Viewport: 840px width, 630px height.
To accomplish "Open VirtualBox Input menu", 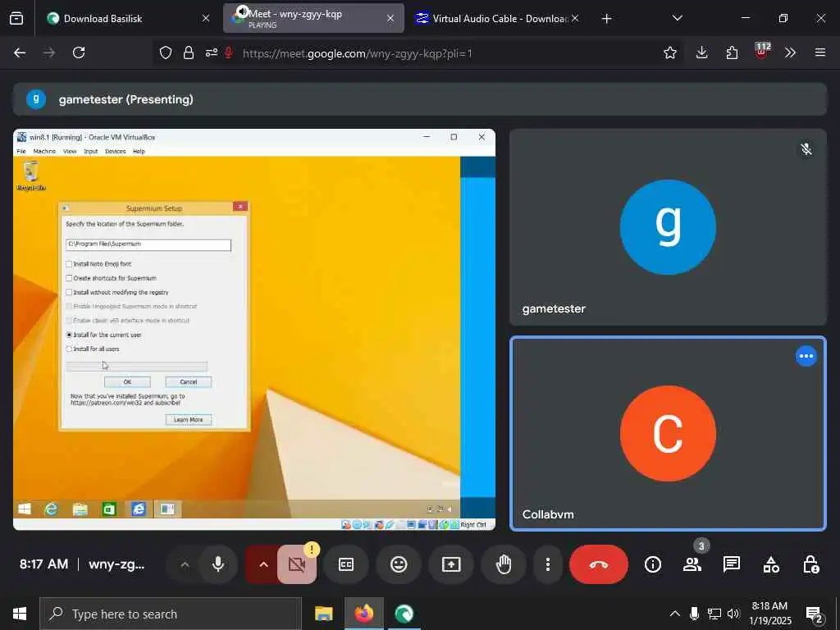I will point(90,151).
